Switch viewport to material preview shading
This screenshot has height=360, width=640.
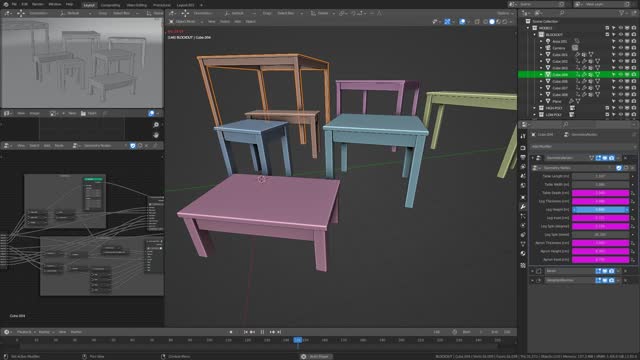(x=498, y=22)
